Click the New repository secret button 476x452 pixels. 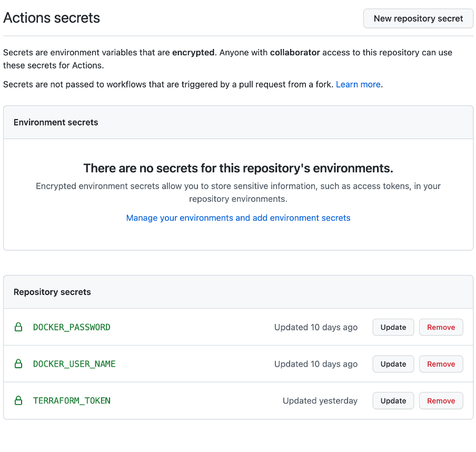418,18
